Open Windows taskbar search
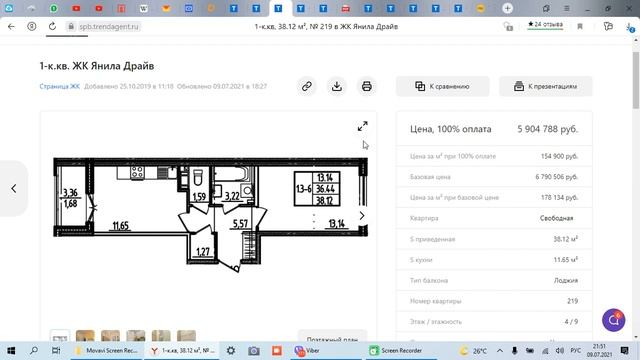Screen dimensions: 640x360 (34, 351)
